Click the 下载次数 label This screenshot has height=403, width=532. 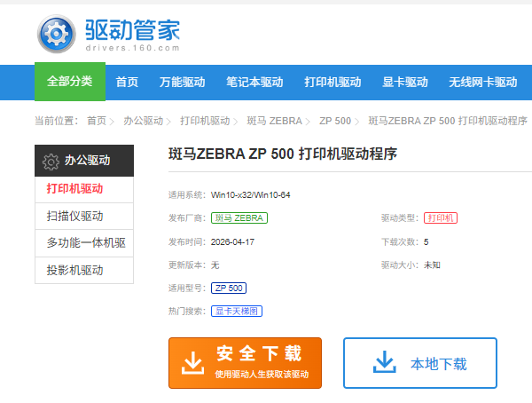pos(400,242)
